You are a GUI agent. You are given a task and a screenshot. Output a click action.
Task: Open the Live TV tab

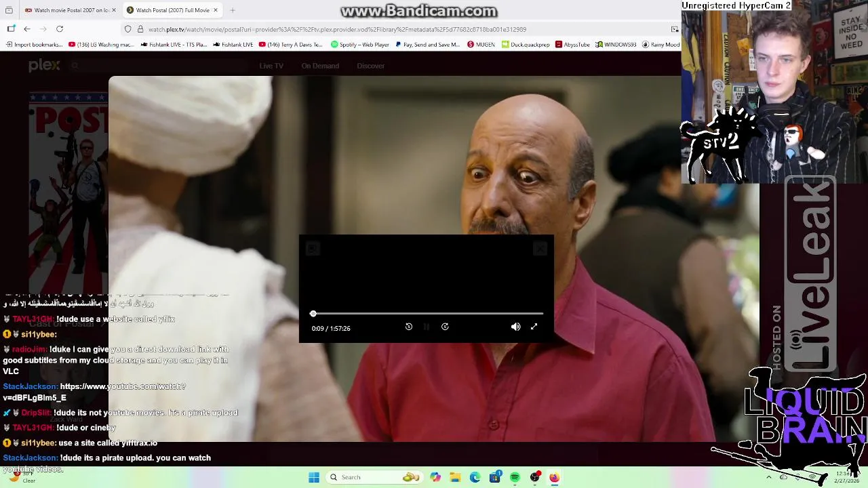pyautogui.click(x=271, y=66)
